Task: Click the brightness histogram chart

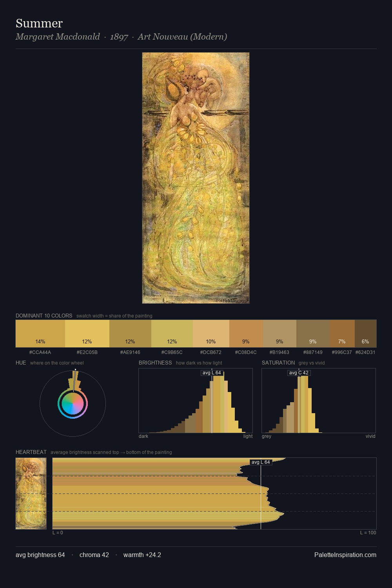Action: pos(196,401)
